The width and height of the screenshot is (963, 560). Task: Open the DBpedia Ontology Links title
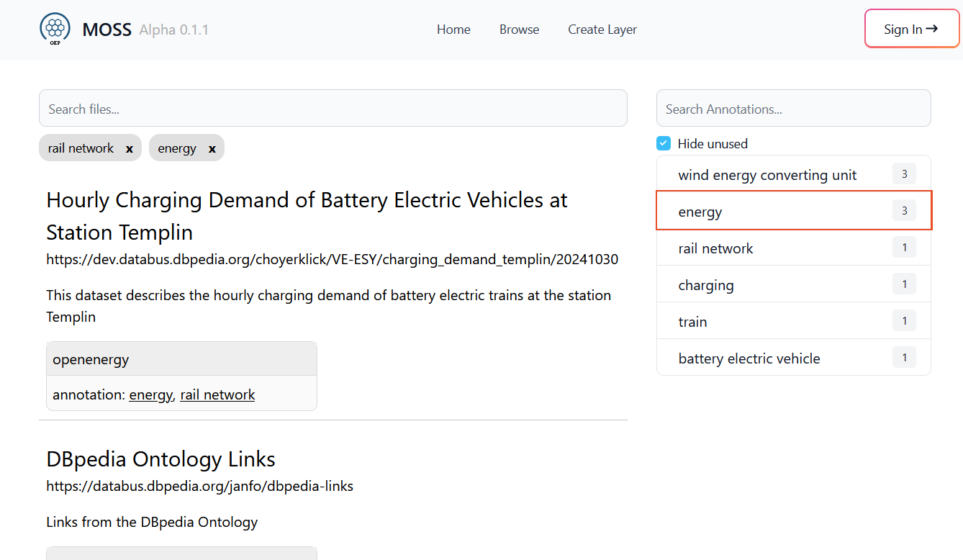tap(160, 459)
